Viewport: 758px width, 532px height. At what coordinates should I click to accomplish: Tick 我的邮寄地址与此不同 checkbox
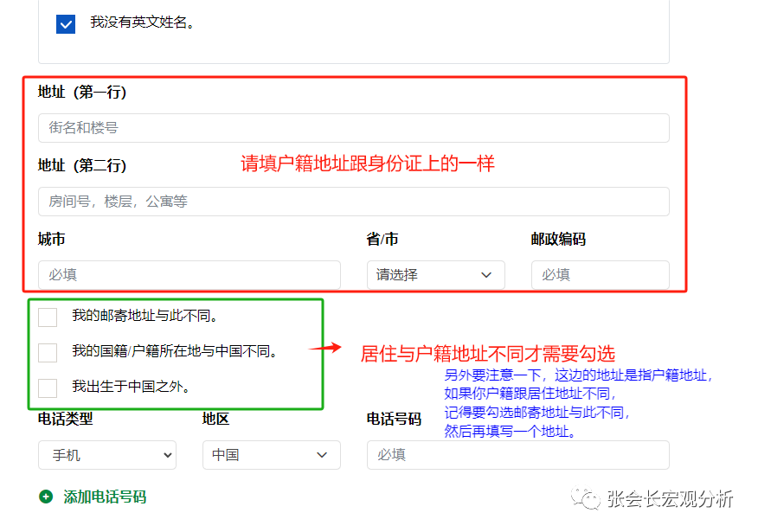click(x=48, y=317)
